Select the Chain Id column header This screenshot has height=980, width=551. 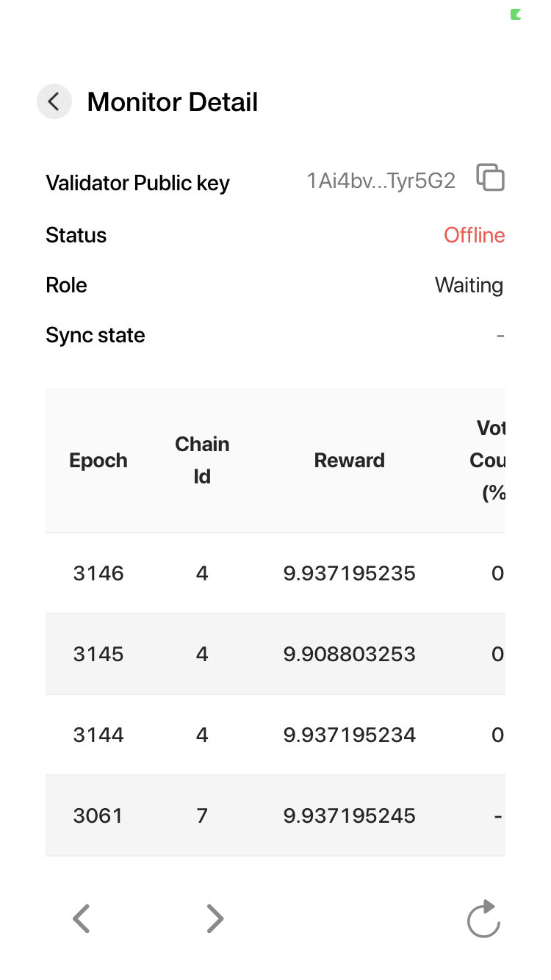[202, 461]
